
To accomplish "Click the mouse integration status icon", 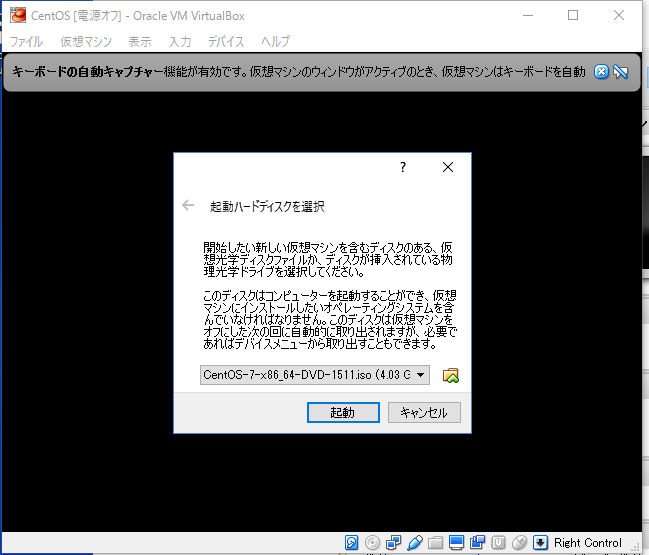I will pyautogui.click(x=519, y=542).
